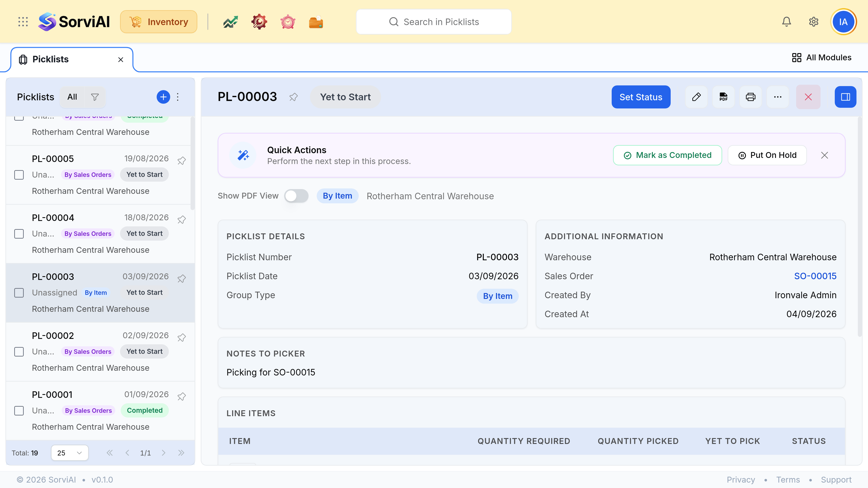Close the Picklists tab
Image resolution: width=868 pixels, height=488 pixels.
[x=121, y=60]
